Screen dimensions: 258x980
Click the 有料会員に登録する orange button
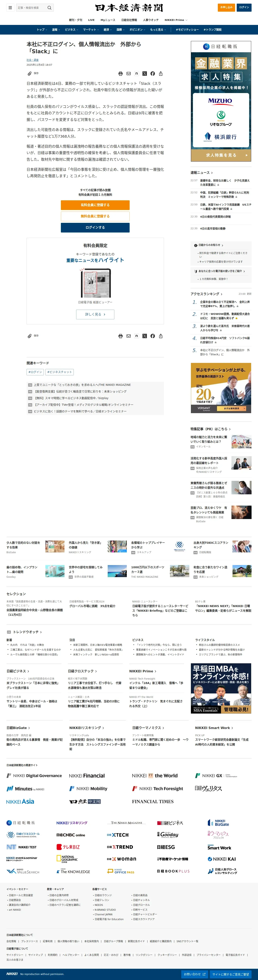pyautogui.click(x=95, y=205)
